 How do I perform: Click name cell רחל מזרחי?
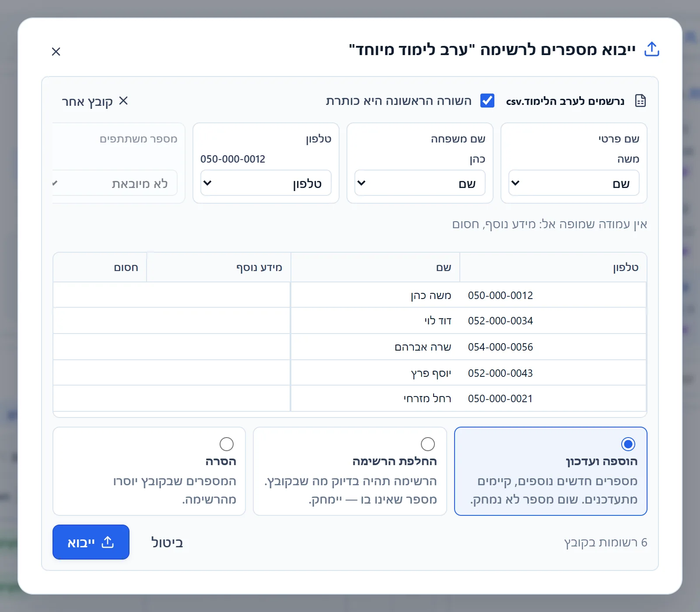point(427,399)
